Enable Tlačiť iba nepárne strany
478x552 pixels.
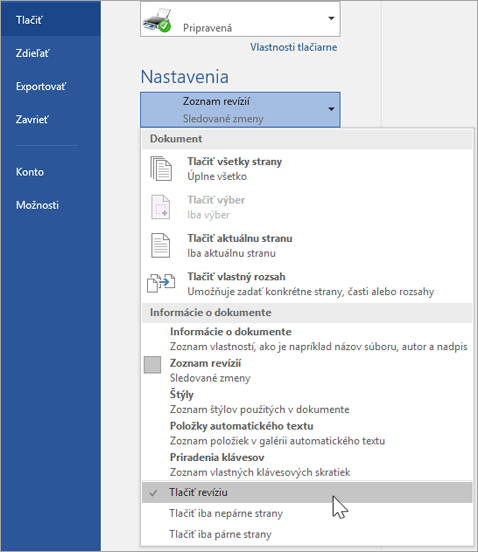click(x=307, y=513)
